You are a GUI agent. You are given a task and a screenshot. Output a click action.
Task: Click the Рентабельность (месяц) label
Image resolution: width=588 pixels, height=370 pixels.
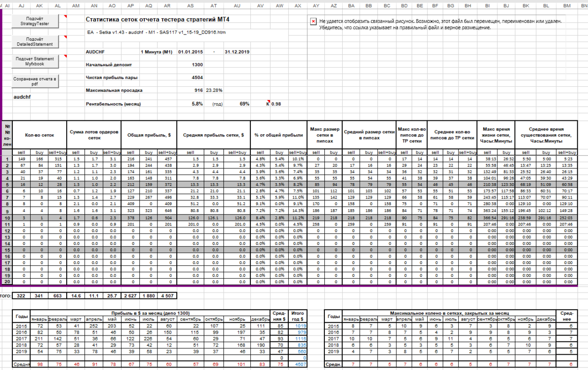pos(113,104)
